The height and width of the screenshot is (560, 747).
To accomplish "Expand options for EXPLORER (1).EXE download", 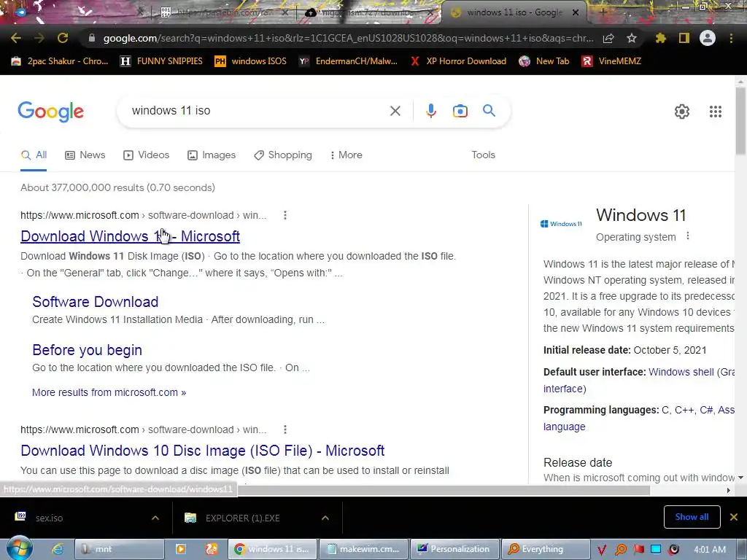I will pyautogui.click(x=325, y=518).
